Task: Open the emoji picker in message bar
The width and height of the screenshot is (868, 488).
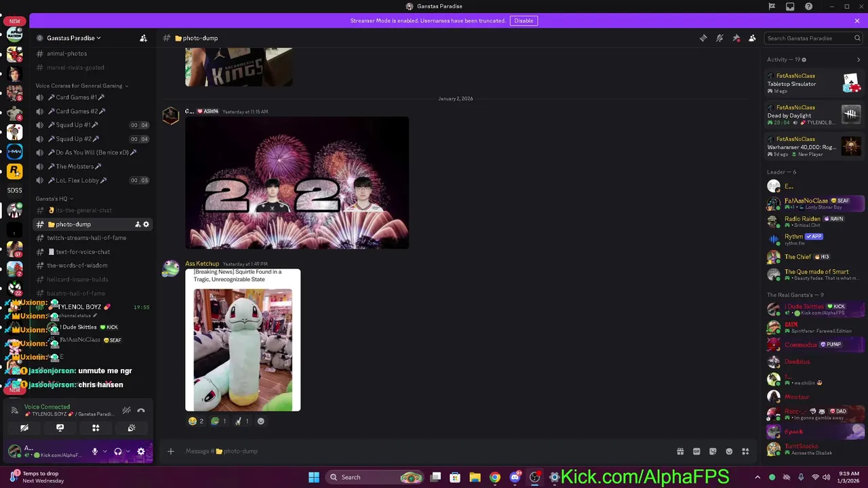Action: point(729,451)
